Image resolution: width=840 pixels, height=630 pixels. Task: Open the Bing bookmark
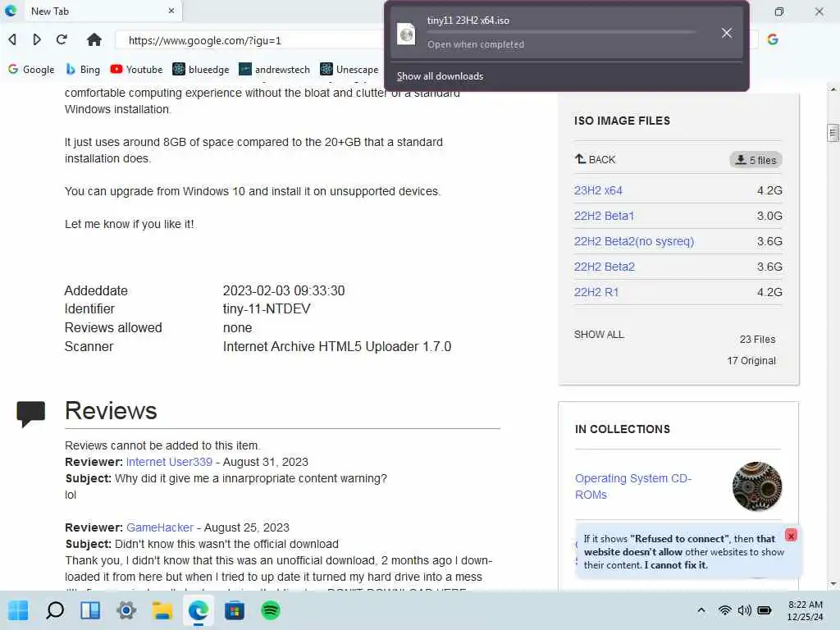83,69
